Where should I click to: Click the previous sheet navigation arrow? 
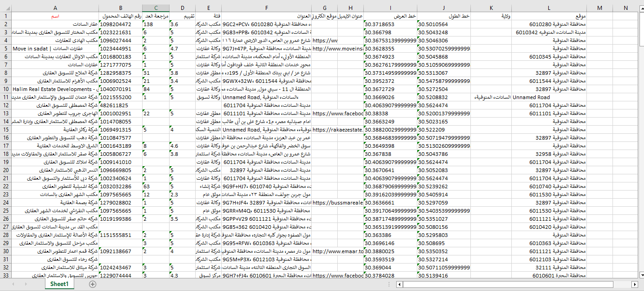point(14,284)
